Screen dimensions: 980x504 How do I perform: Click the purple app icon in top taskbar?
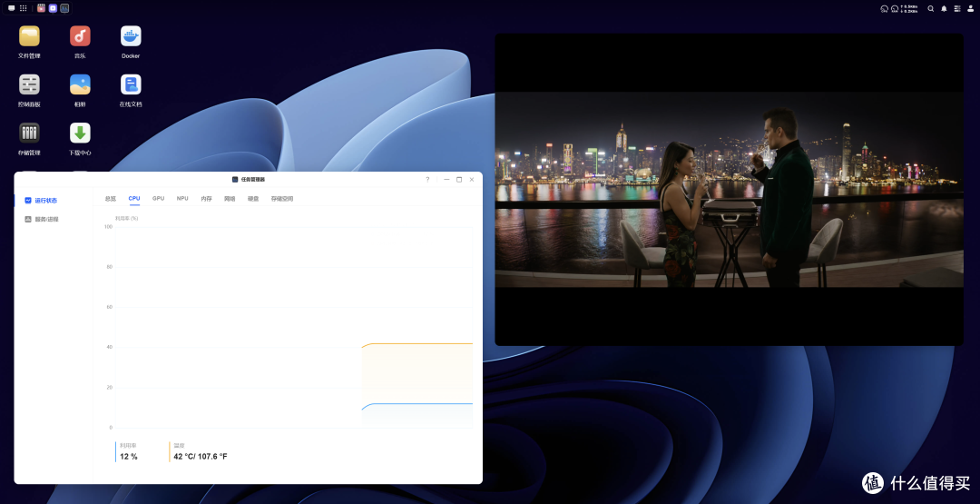click(53, 8)
